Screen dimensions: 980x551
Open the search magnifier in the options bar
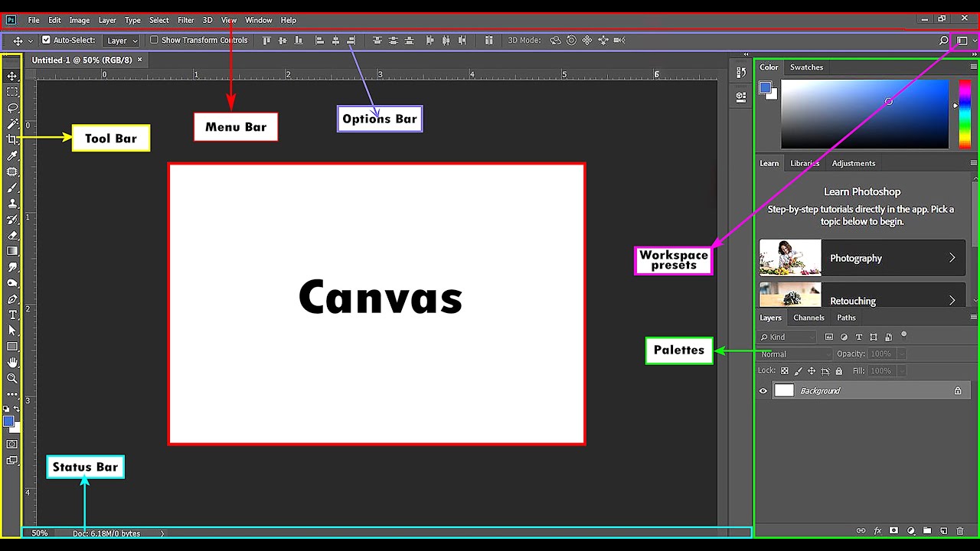tap(943, 41)
